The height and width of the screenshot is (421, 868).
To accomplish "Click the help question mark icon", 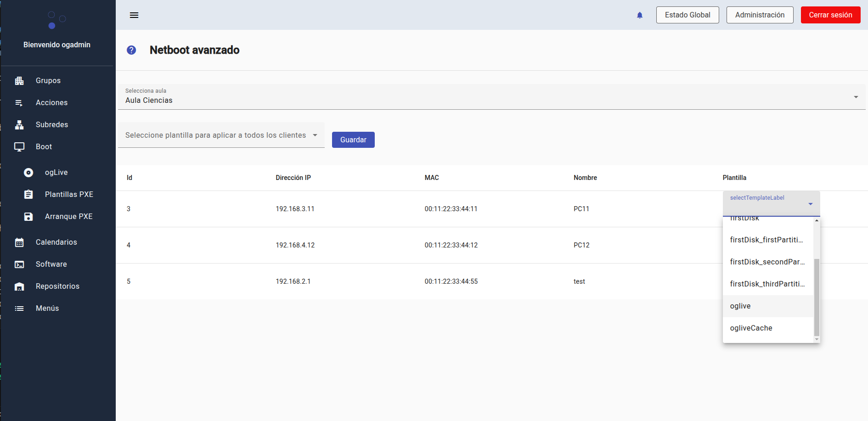I will coord(131,50).
